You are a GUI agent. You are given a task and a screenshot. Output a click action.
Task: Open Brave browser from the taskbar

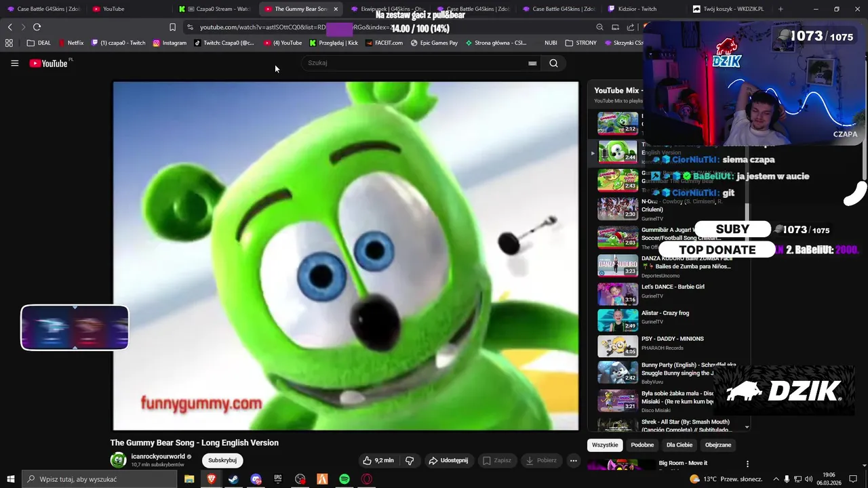211,479
